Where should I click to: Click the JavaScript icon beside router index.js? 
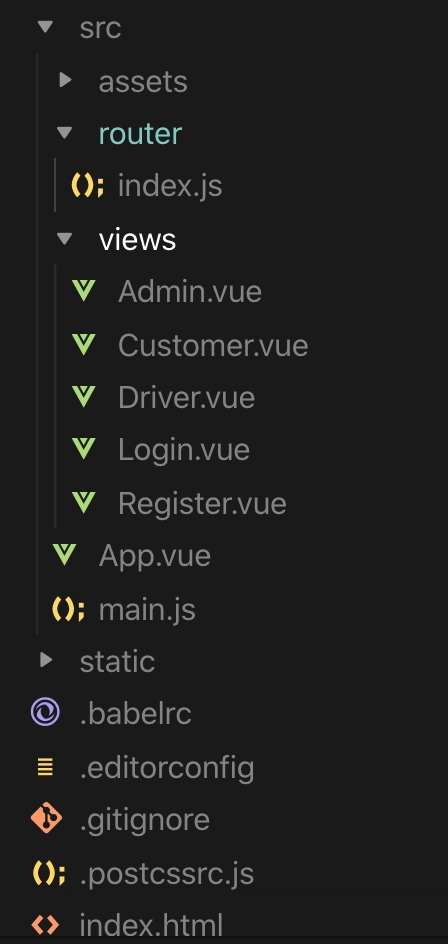(87, 185)
